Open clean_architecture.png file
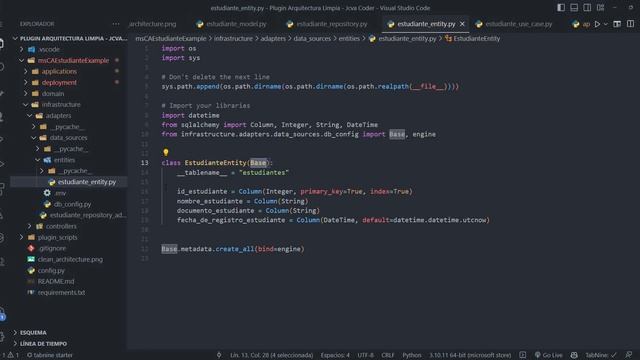640x360 pixels. (69, 259)
